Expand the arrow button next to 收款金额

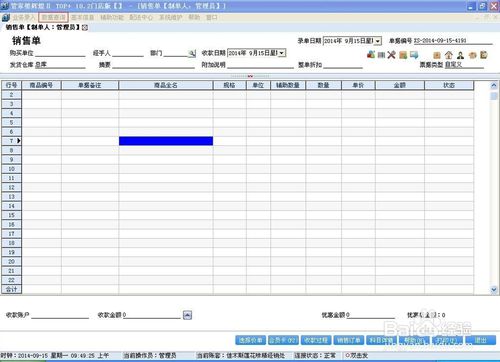tap(187, 315)
